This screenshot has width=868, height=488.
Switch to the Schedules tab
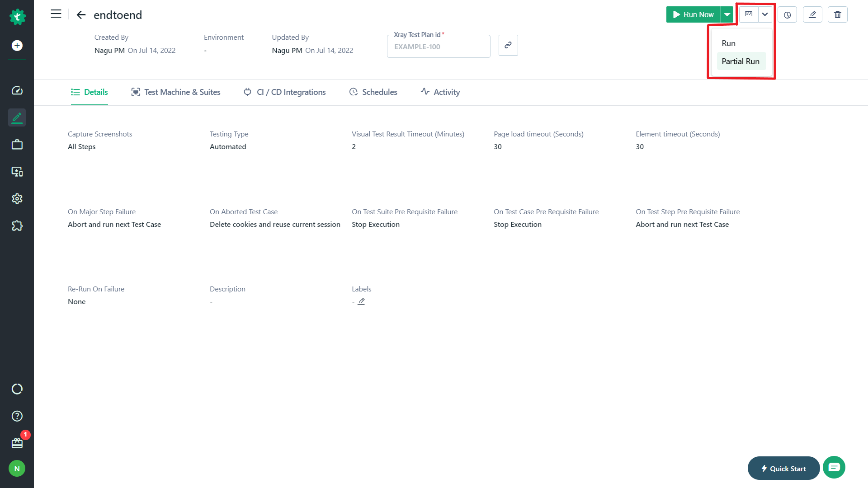click(x=373, y=92)
